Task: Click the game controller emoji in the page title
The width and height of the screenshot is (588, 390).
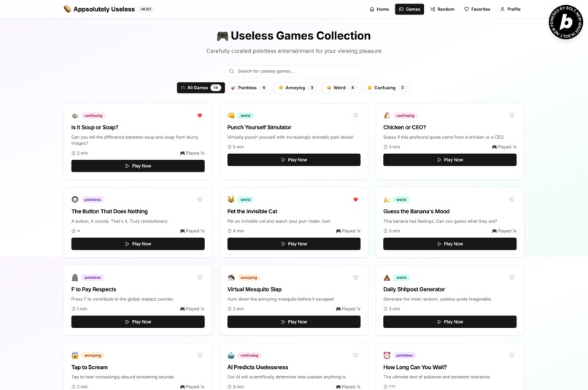Action: pyautogui.click(x=223, y=36)
